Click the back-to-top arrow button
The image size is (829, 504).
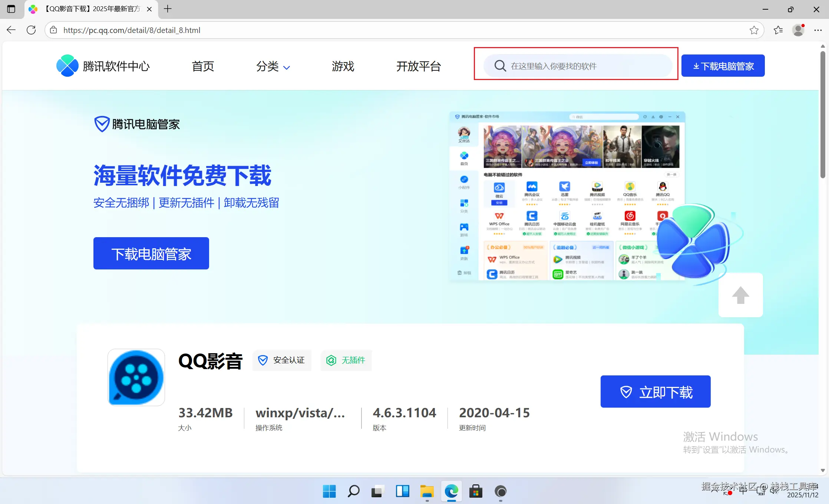pos(740,295)
